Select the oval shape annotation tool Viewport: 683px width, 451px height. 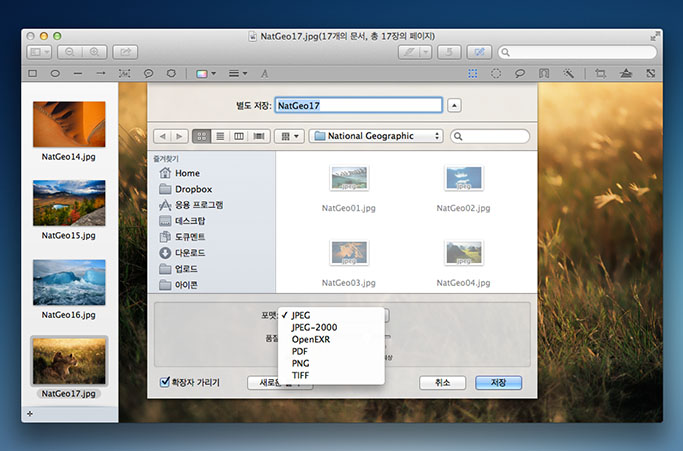55,73
